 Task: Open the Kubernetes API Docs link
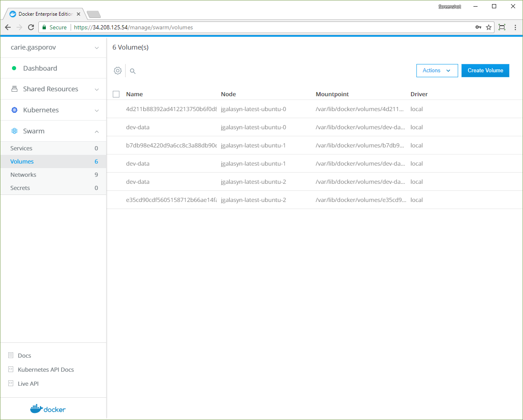coord(46,370)
